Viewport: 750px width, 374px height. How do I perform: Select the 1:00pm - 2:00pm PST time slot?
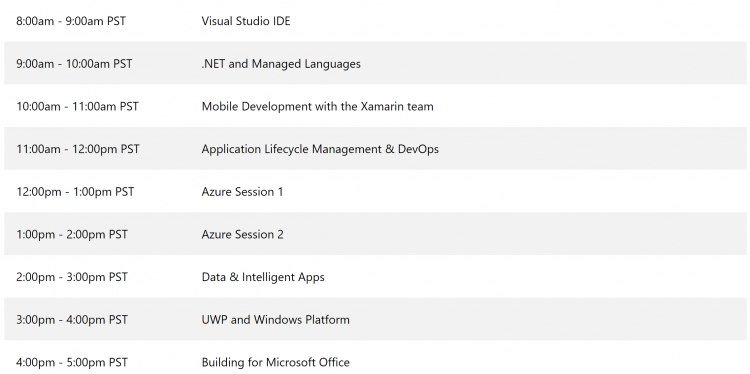click(72, 234)
